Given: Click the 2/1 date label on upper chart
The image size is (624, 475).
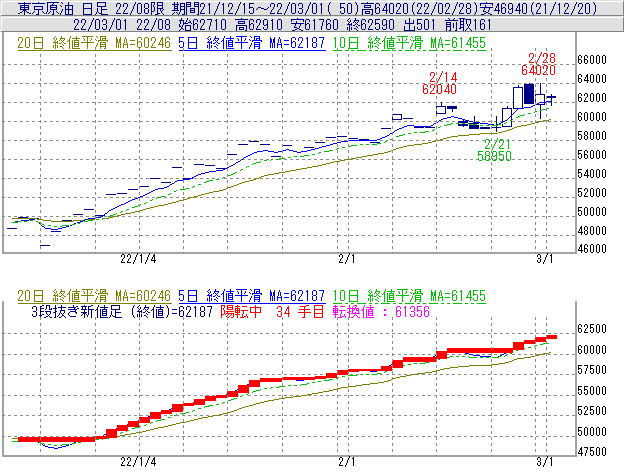Looking at the screenshot, I should [347, 259].
